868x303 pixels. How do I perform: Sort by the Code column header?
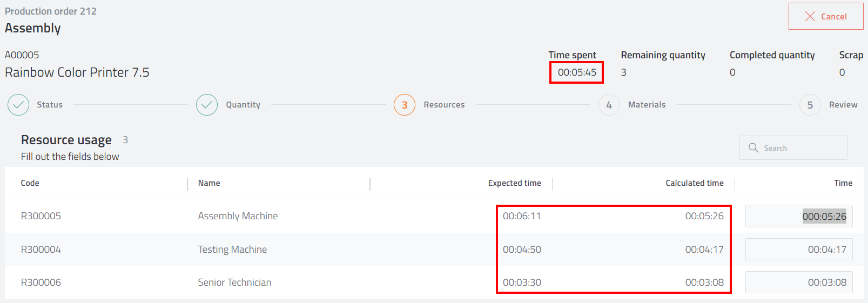click(30, 183)
